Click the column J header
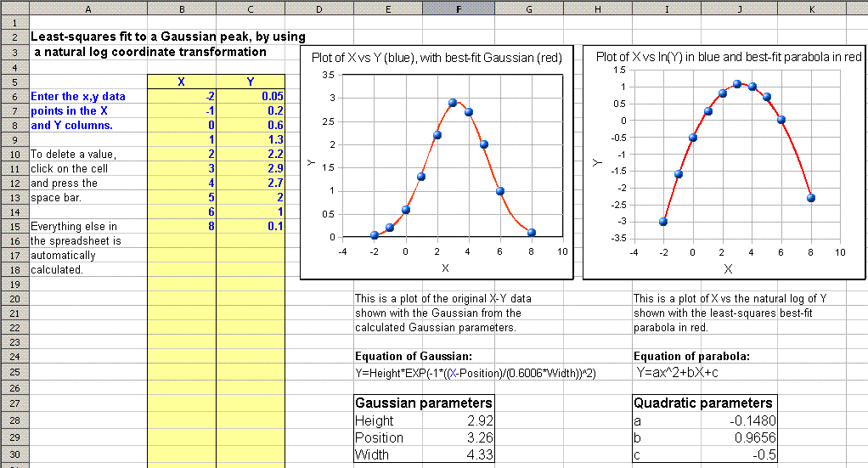Image resolution: width=868 pixels, height=468 pixels. 740,8
